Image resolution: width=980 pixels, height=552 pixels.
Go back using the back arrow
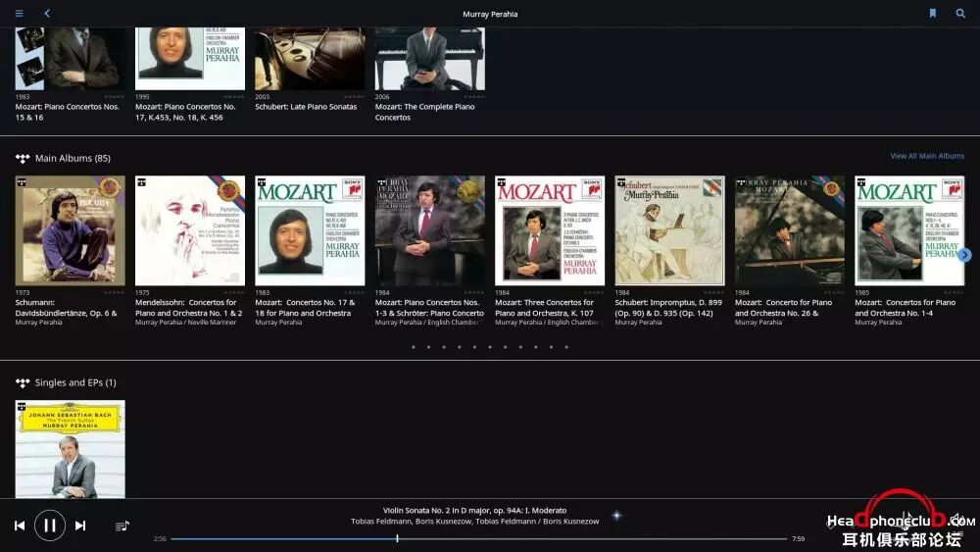(x=47, y=13)
